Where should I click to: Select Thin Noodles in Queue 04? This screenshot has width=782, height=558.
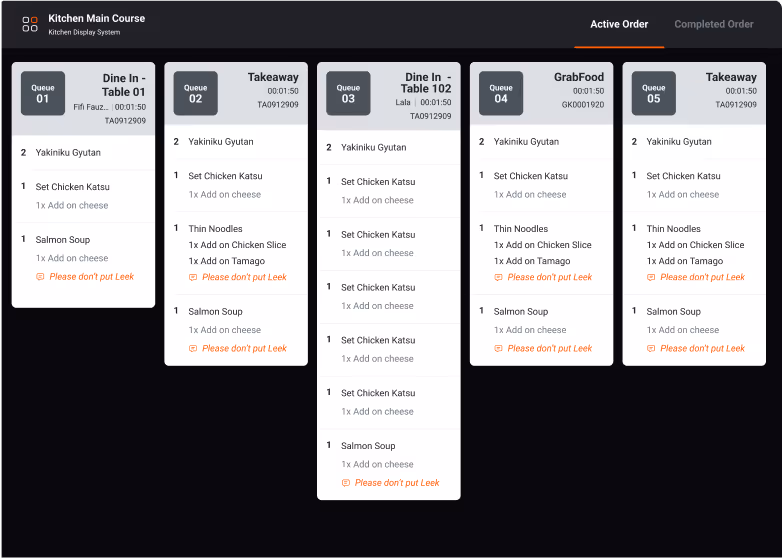tap(521, 229)
